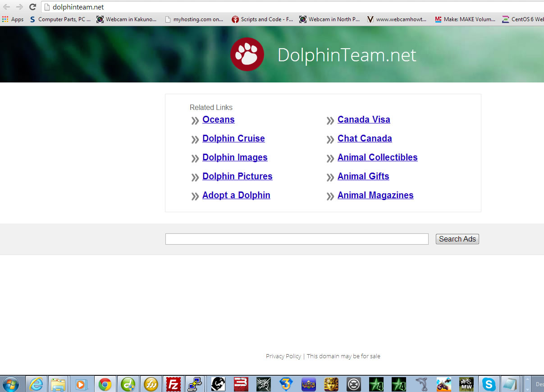
Task: Click the chevron bullet beside Adopt a Dolphin
Action: (x=195, y=196)
